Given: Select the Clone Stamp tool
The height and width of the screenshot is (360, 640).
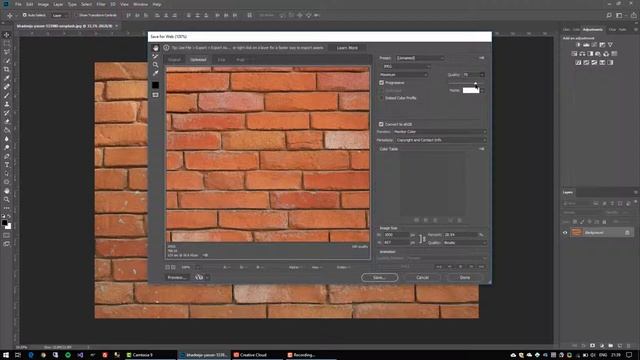Looking at the screenshot, I should pos(7,104).
